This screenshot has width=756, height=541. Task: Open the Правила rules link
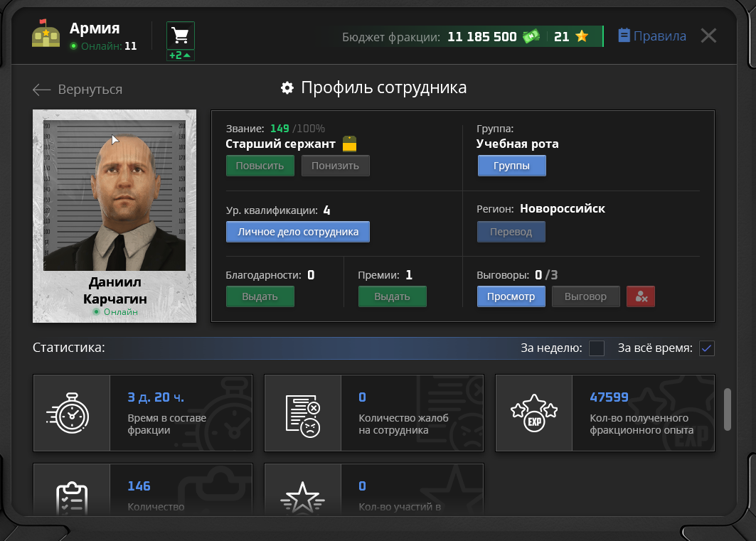click(x=652, y=36)
